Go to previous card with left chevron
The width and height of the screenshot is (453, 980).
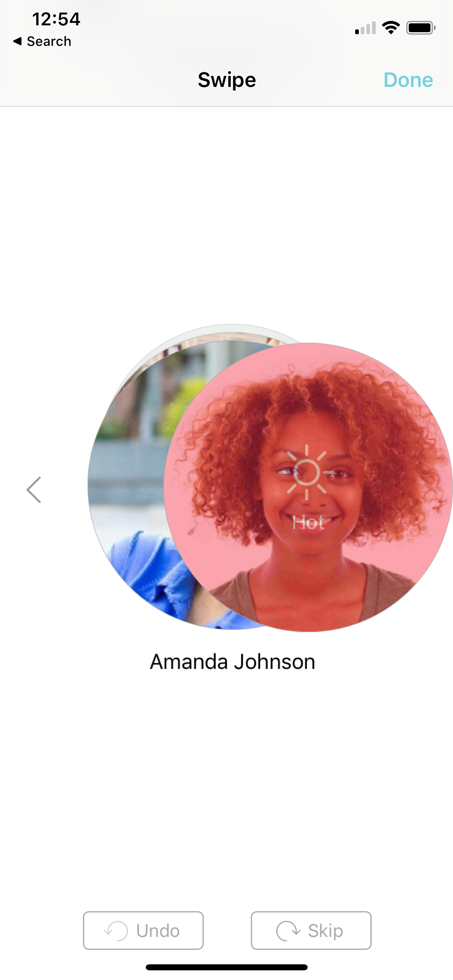tap(34, 490)
